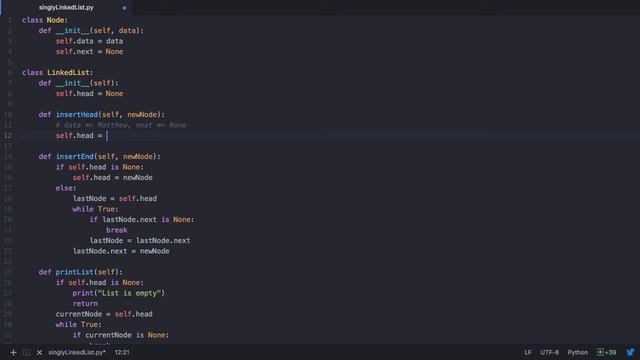The width and height of the screenshot is (640, 360).
Task: Click the X icon in the status bar
Action: [39, 352]
